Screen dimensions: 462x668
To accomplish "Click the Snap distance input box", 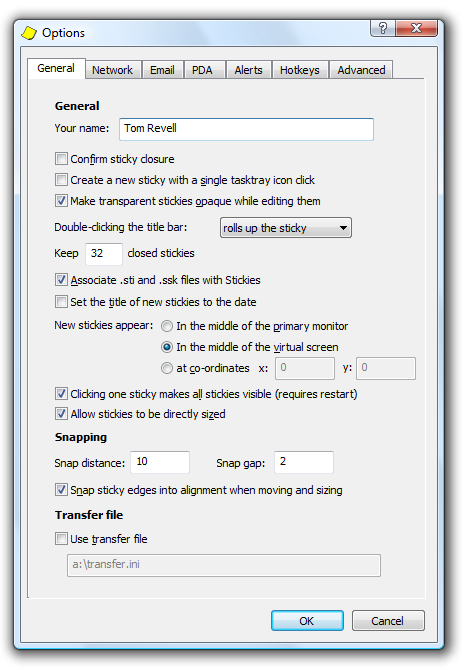I will point(160,462).
